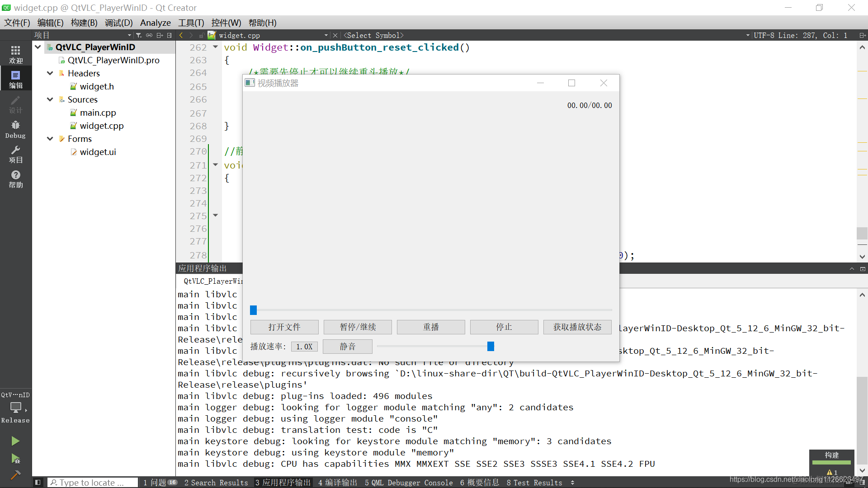Open the kit selector monitor icon
The height and width of the screenshot is (488, 868).
pyautogui.click(x=15, y=408)
